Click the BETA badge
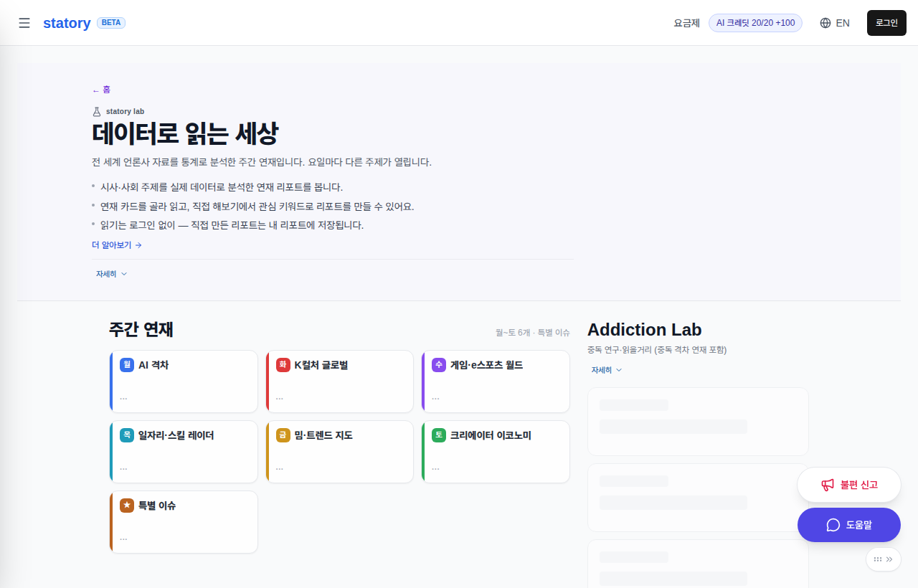This screenshot has height=588, width=918. pos(111,23)
